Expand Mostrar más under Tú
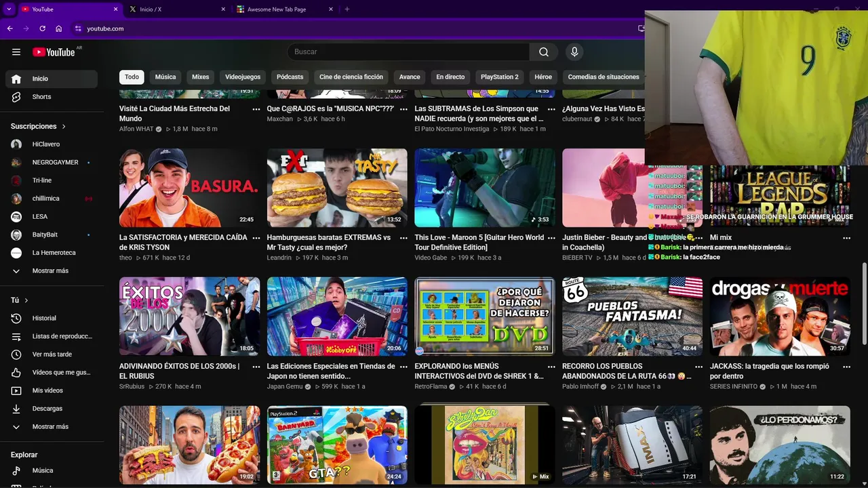The height and width of the screenshot is (488, 868). coord(52,427)
